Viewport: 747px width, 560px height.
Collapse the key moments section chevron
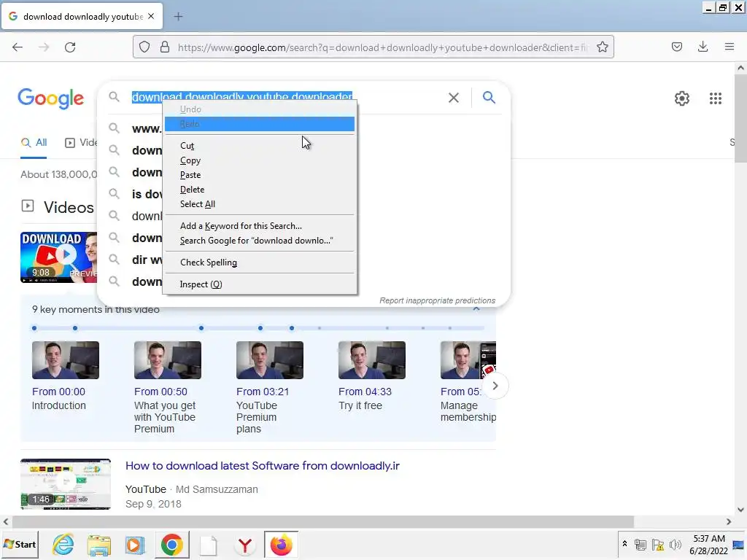pos(476,309)
